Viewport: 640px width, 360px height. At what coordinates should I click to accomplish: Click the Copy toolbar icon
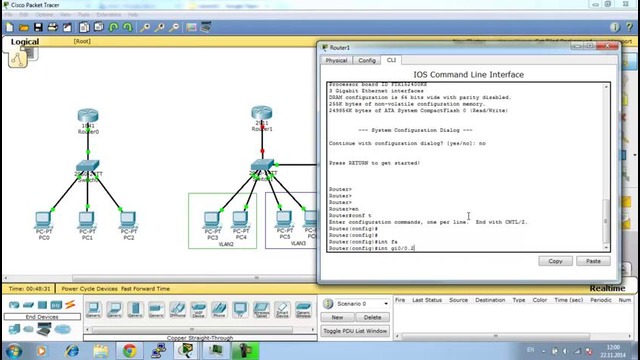pyautogui.click(x=84, y=27)
